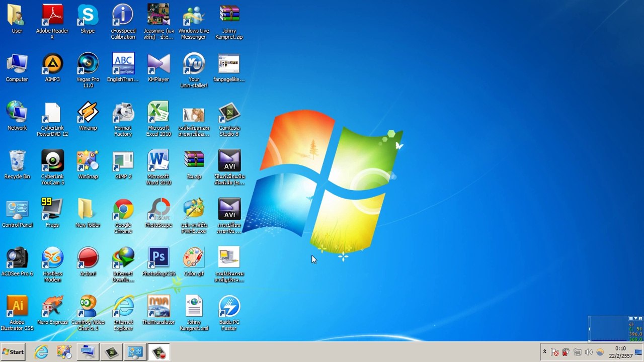Launch Google Chrome from desktop
Screen dimensions: 644x362
click(123, 216)
